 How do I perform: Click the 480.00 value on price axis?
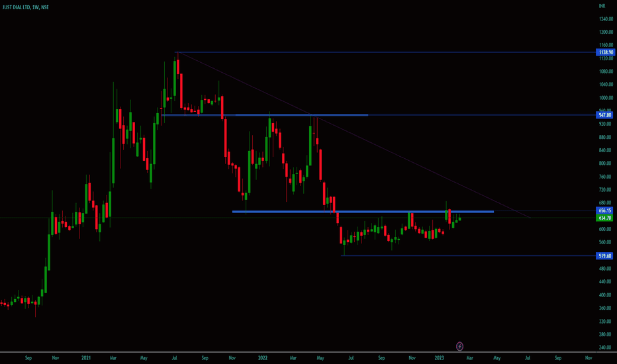click(606, 269)
